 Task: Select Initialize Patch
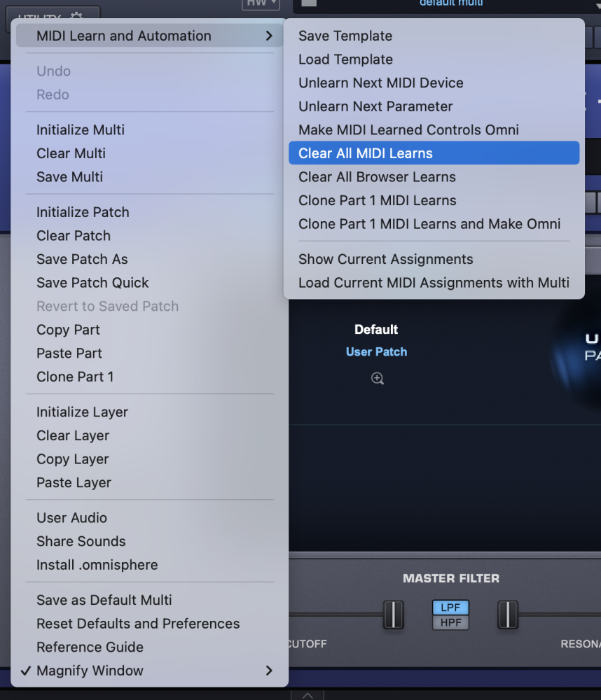[x=150, y=212]
